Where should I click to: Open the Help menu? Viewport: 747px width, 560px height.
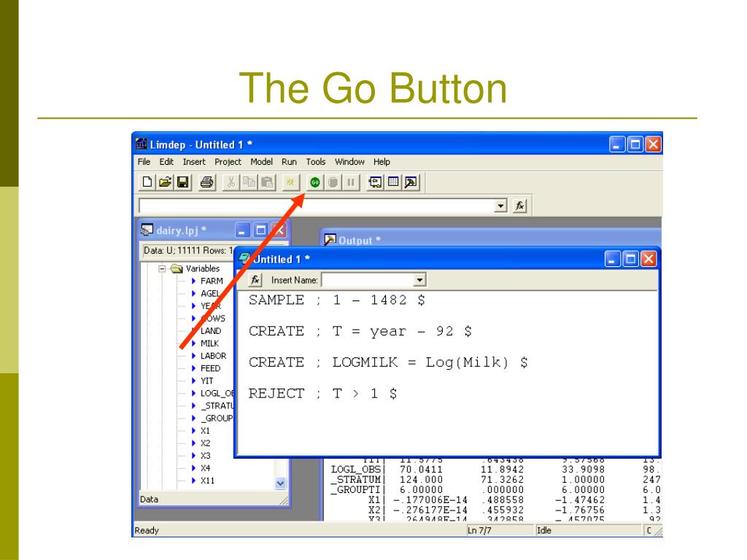(x=382, y=162)
